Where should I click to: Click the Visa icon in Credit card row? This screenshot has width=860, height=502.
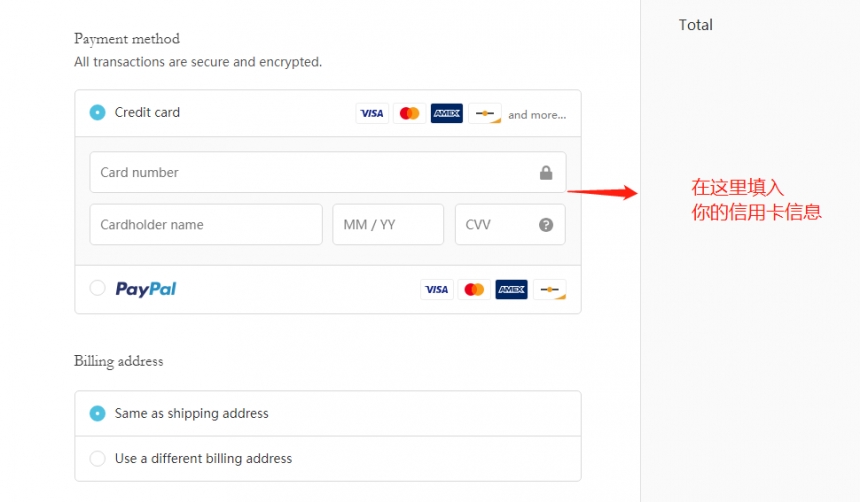click(x=372, y=114)
